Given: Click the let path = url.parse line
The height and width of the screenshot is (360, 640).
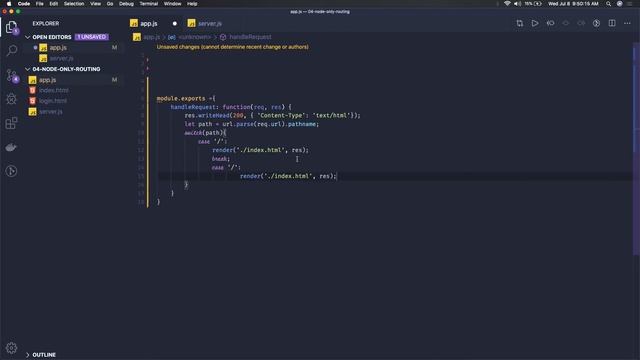Looking at the screenshot, I should click(251, 124).
